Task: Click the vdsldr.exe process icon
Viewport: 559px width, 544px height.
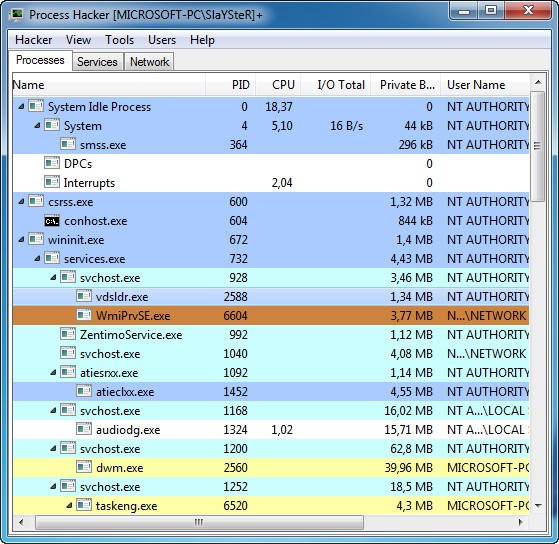Action: (x=84, y=297)
